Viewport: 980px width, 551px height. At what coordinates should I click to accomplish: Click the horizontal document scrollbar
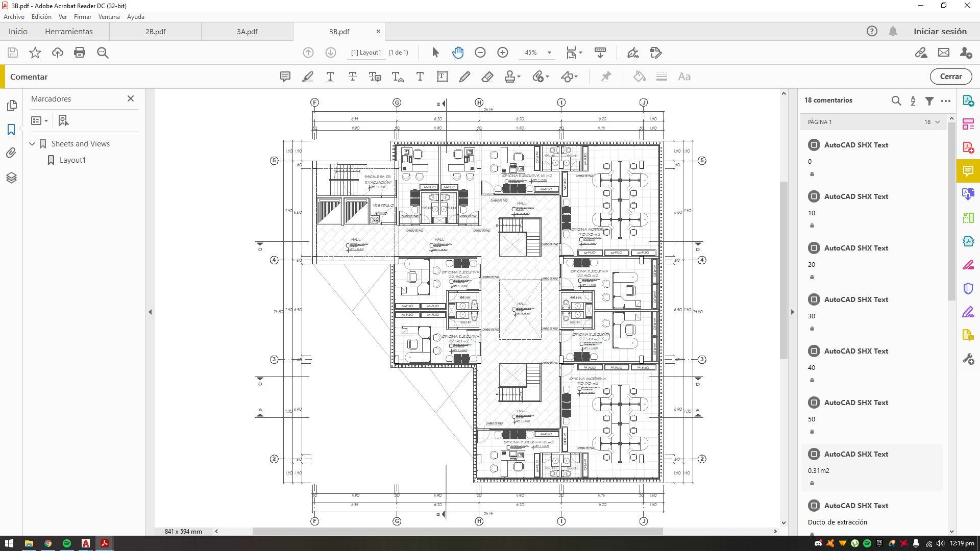click(457, 531)
